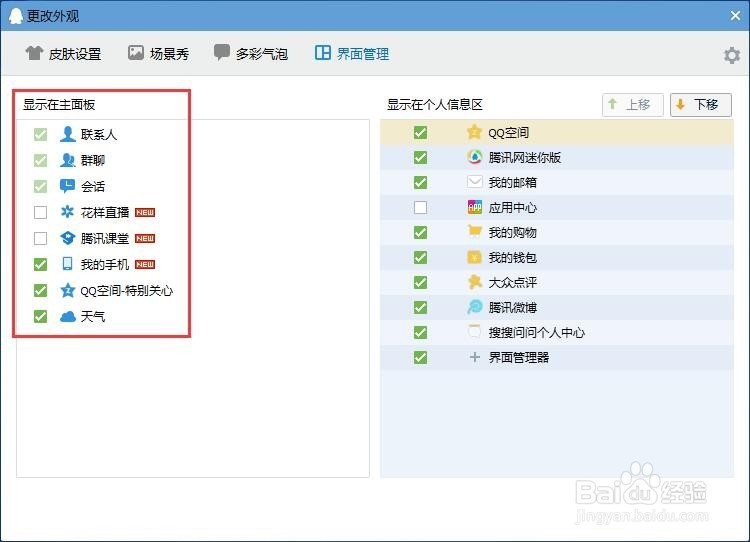Close the 更改外观 window

click(x=736, y=16)
